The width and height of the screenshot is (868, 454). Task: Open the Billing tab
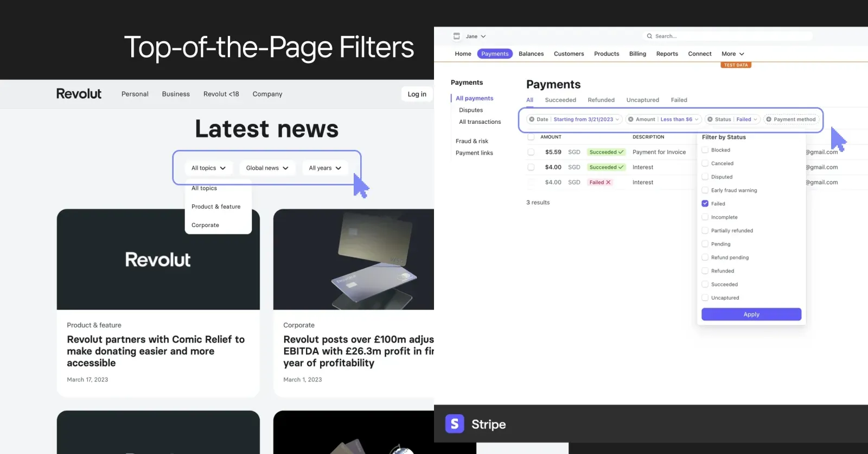point(637,54)
